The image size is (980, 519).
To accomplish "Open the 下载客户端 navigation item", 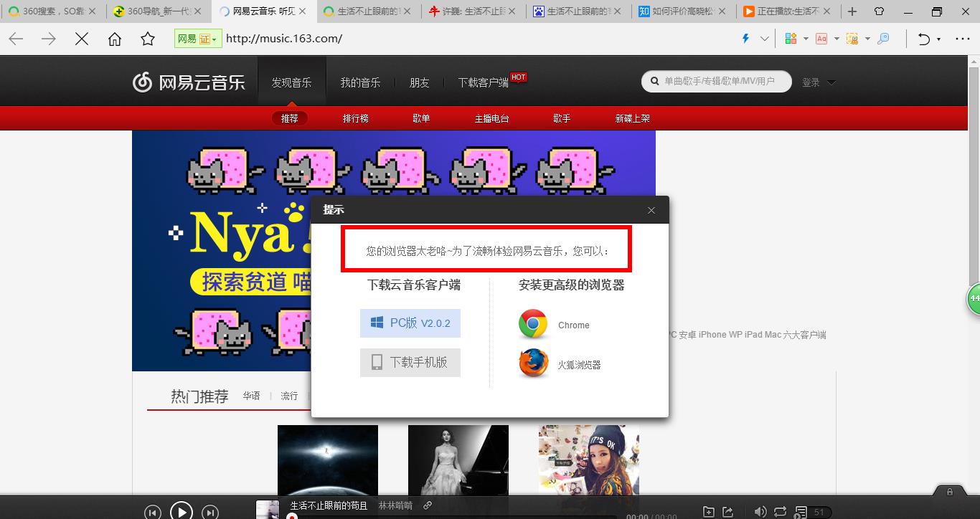I will (484, 82).
